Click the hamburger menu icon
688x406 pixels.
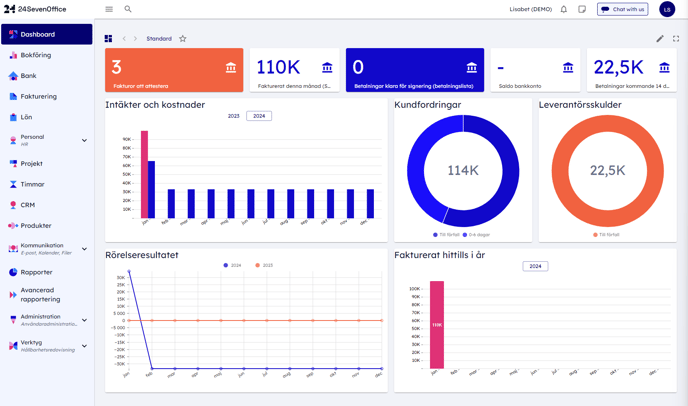click(x=109, y=9)
